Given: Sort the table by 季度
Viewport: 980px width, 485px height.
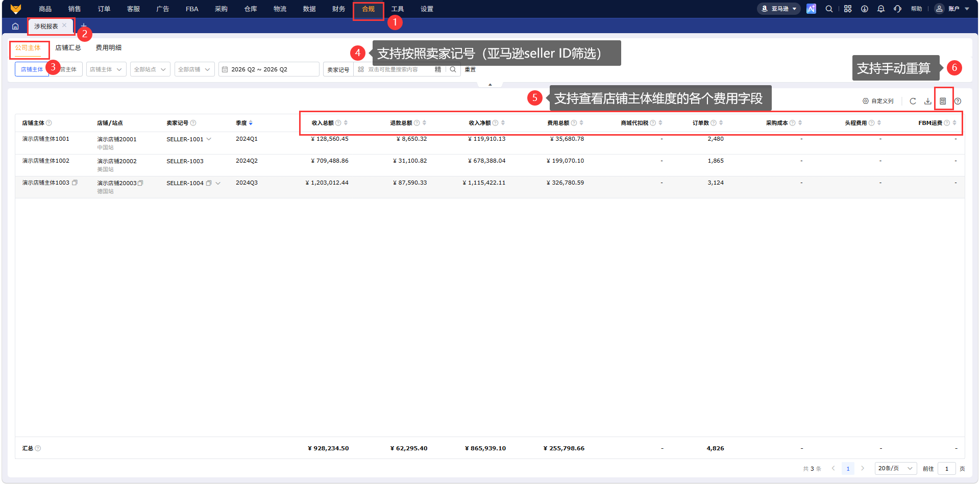Looking at the screenshot, I should tap(251, 123).
